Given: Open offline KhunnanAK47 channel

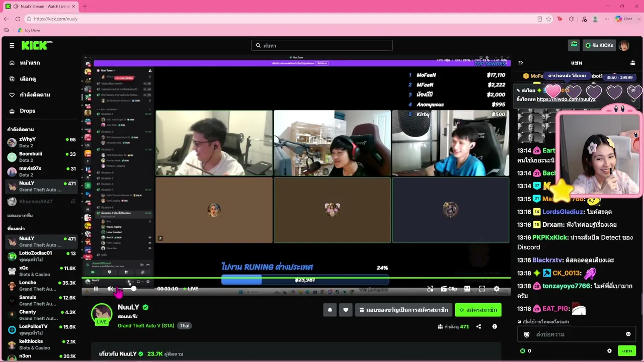Looking at the screenshot, I should (41, 202).
